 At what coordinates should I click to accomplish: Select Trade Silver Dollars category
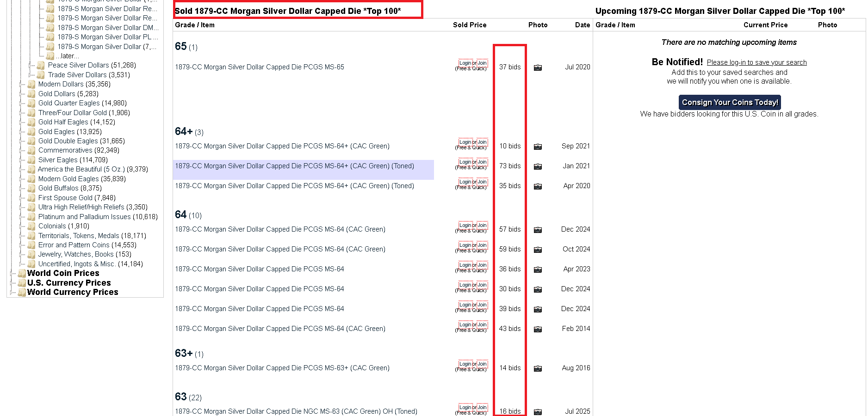[89, 75]
